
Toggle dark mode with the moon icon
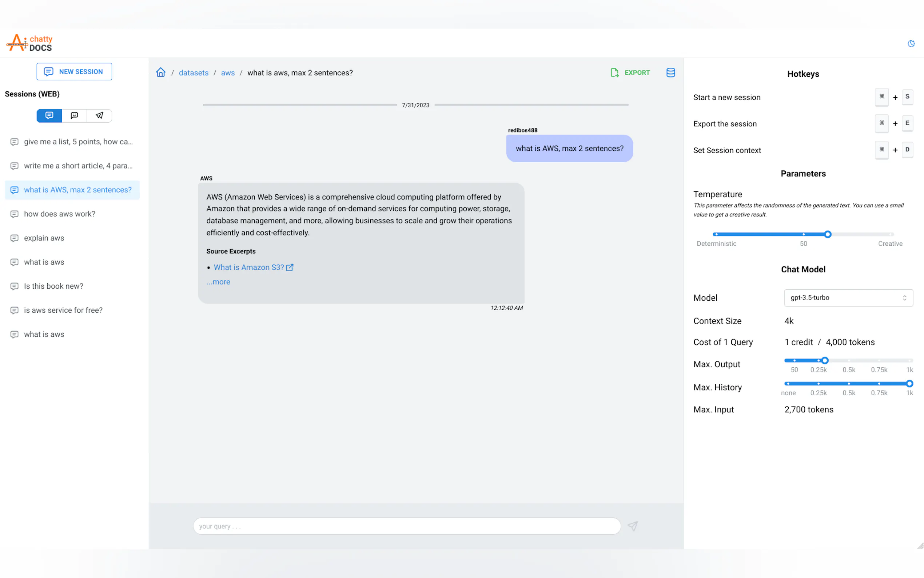click(x=912, y=44)
